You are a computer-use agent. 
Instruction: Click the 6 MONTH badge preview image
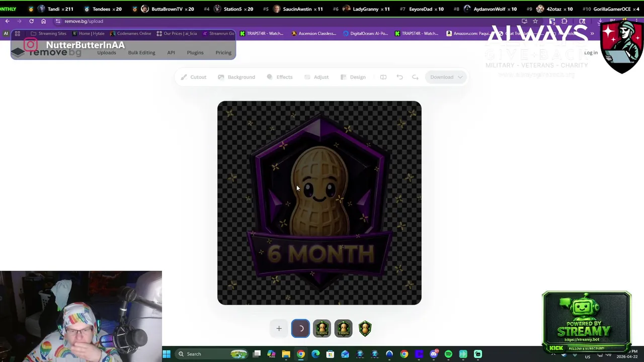(319, 203)
